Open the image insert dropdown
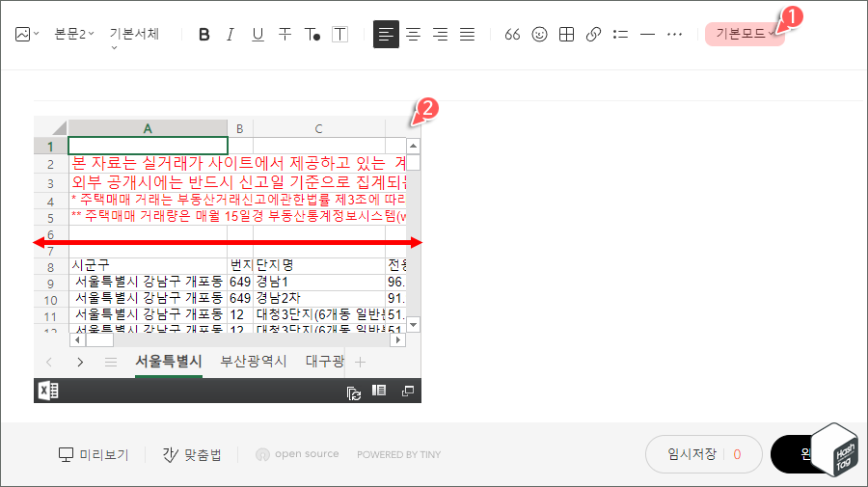Viewport: 868px width, 487px height. 27,35
